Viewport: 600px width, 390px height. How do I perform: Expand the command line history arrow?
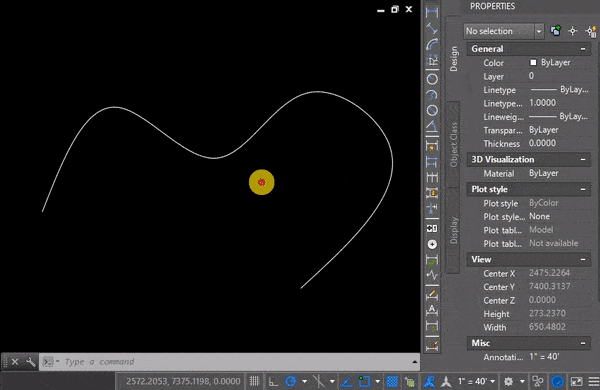click(414, 362)
